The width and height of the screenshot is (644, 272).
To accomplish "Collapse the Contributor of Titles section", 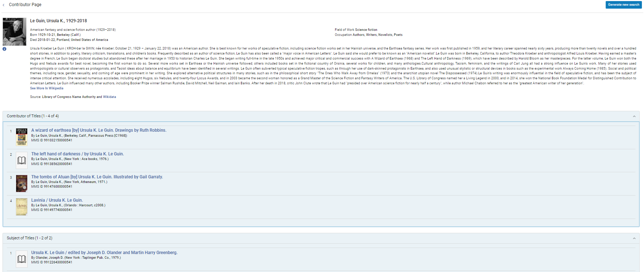I will click(x=634, y=116).
